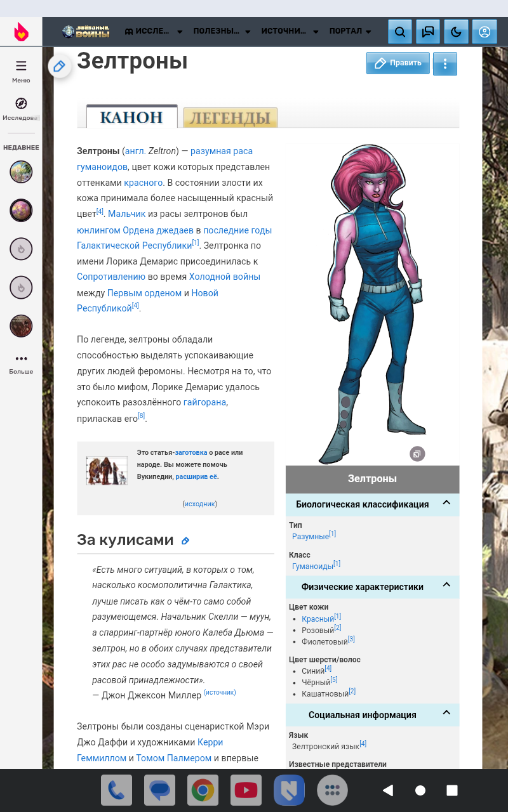The image size is (508, 812).
Task: Open the fourth recent wiki flame icon
Action: [21, 287]
